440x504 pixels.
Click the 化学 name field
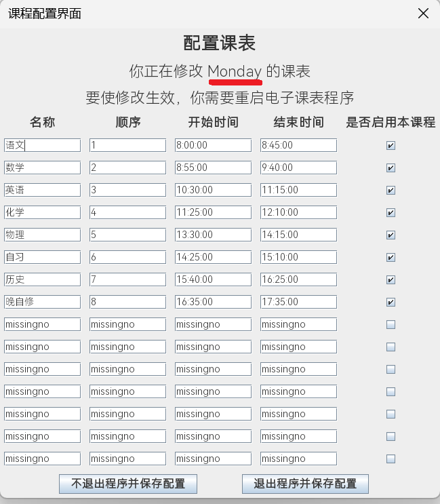pos(43,212)
